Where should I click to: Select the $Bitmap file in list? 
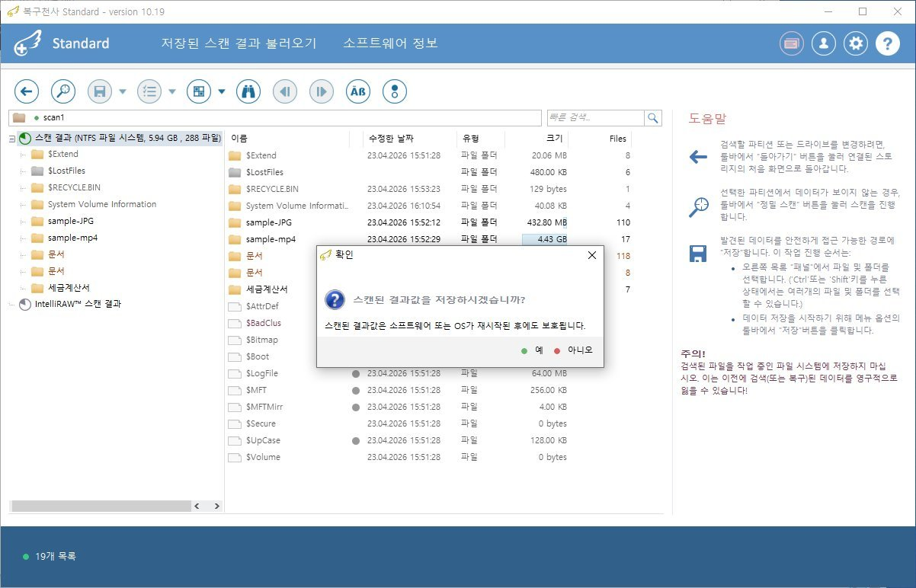(261, 340)
